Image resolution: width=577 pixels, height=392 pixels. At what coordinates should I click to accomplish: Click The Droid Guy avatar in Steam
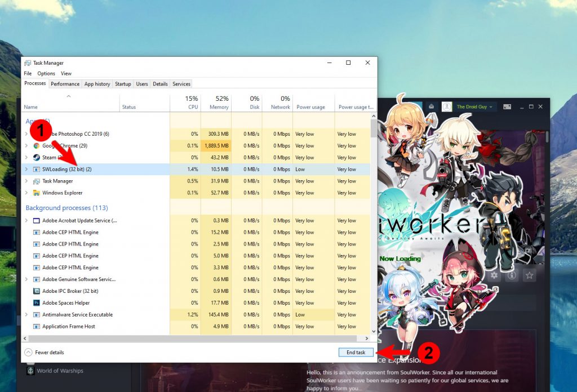[447, 106]
